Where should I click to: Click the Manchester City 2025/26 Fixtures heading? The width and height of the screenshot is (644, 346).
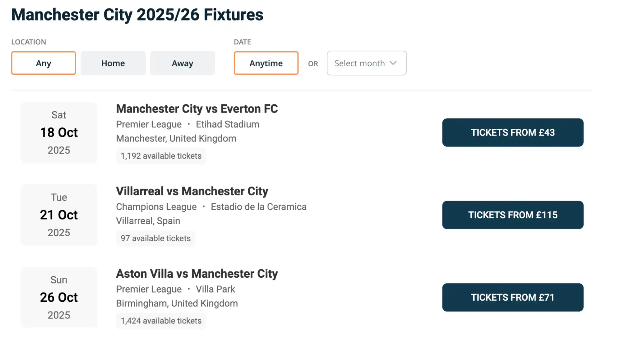point(137,15)
